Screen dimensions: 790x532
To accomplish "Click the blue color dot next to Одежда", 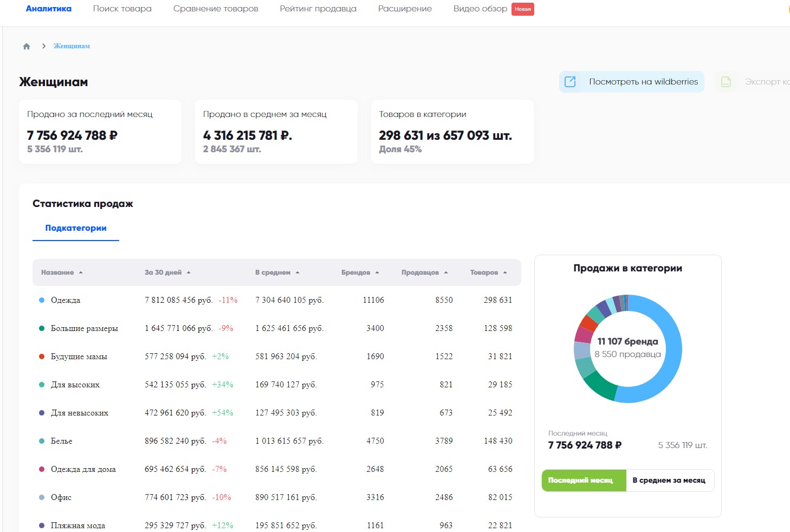I will [42, 300].
